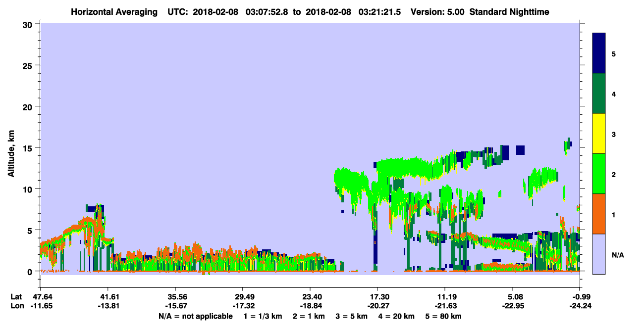
Task: Click the longitude value -18.84
Action: (x=310, y=306)
